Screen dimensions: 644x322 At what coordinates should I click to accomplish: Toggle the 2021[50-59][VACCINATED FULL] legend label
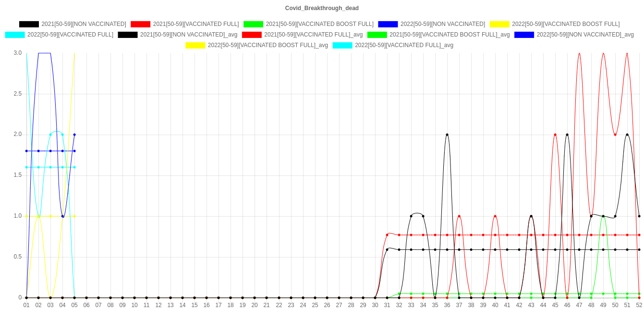(x=195, y=24)
